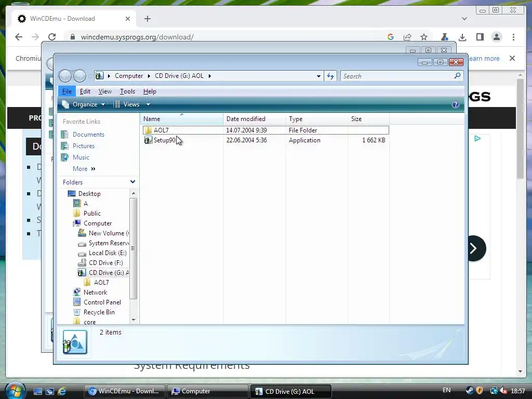Select Public folder in tree
The image size is (532, 399).
click(x=92, y=214)
